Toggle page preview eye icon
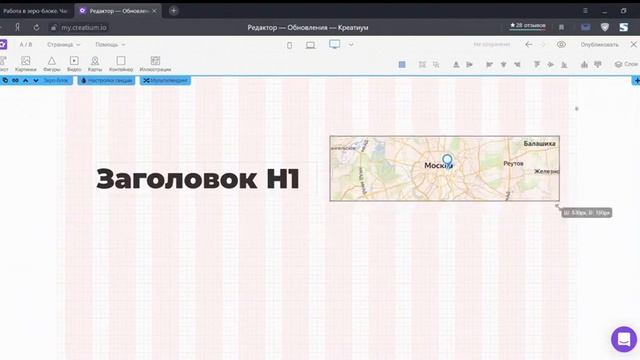 [x=561, y=44]
